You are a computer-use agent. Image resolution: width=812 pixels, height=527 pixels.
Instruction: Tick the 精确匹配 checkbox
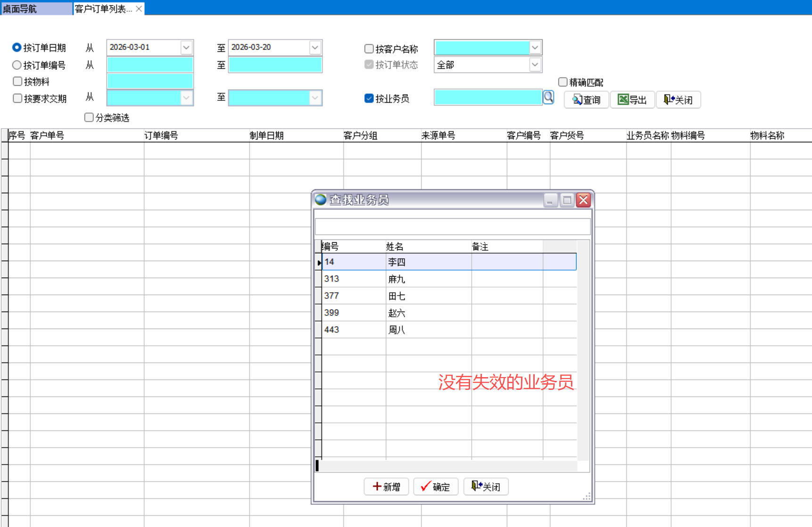coord(563,82)
